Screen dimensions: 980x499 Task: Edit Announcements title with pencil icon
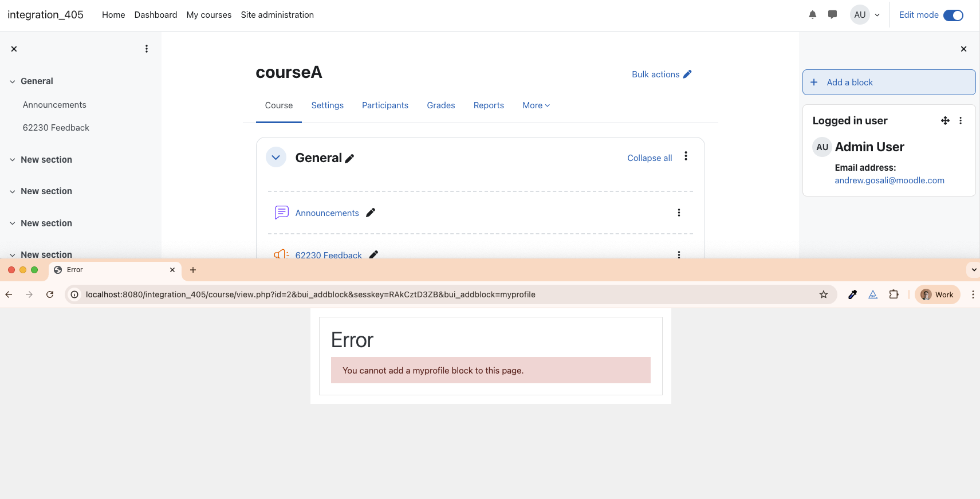point(371,213)
